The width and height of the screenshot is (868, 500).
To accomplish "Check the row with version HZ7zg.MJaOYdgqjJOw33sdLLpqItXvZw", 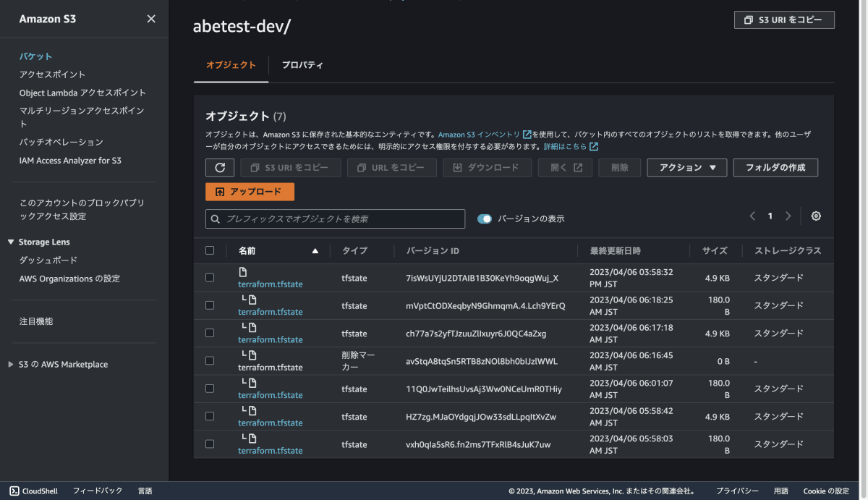I will tap(210, 416).
